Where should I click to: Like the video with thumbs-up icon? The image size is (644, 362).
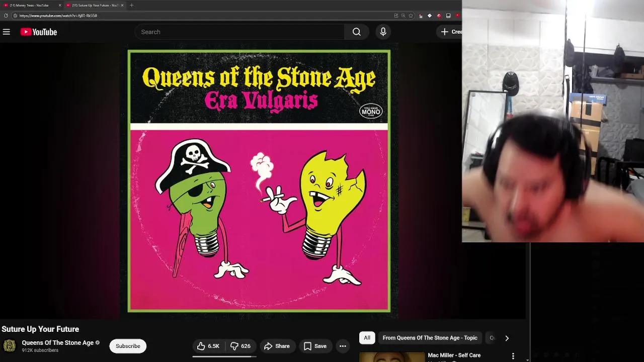(x=208, y=346)
